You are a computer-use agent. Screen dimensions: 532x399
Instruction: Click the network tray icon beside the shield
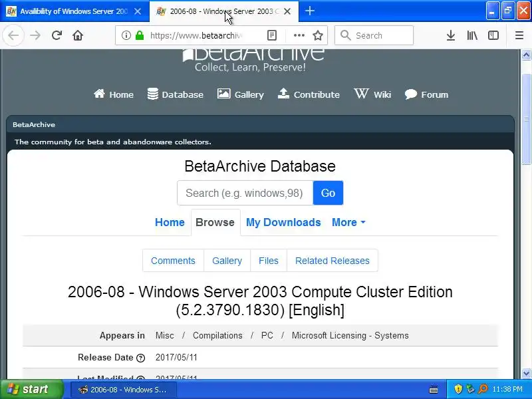[x=470, y=389]
